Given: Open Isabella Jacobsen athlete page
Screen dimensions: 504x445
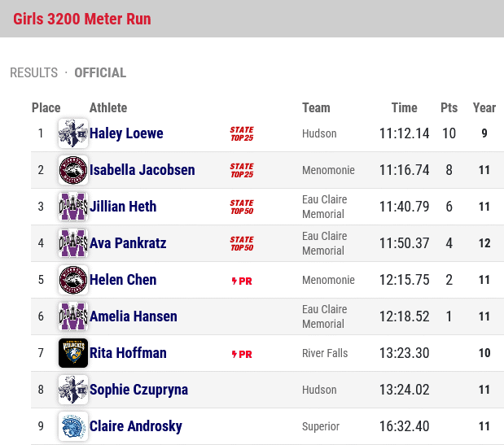Looking at the screenshot, I should (x=142, y=170).
